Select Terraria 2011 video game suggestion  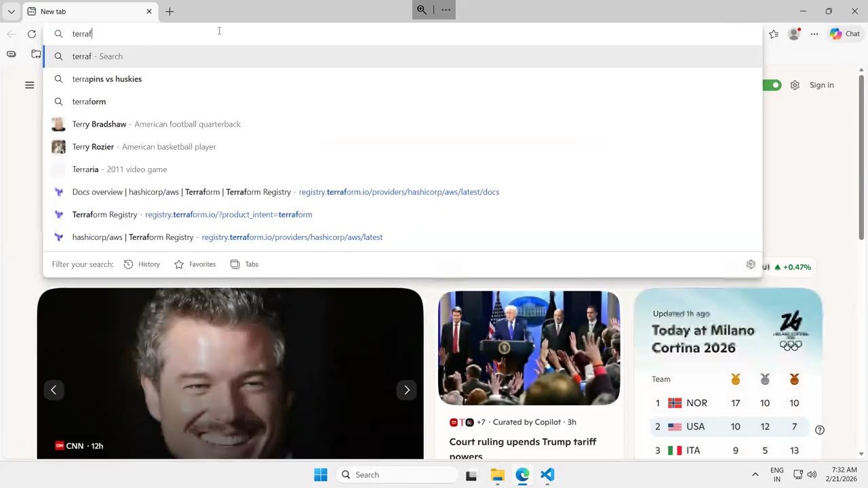click(403, 169)
